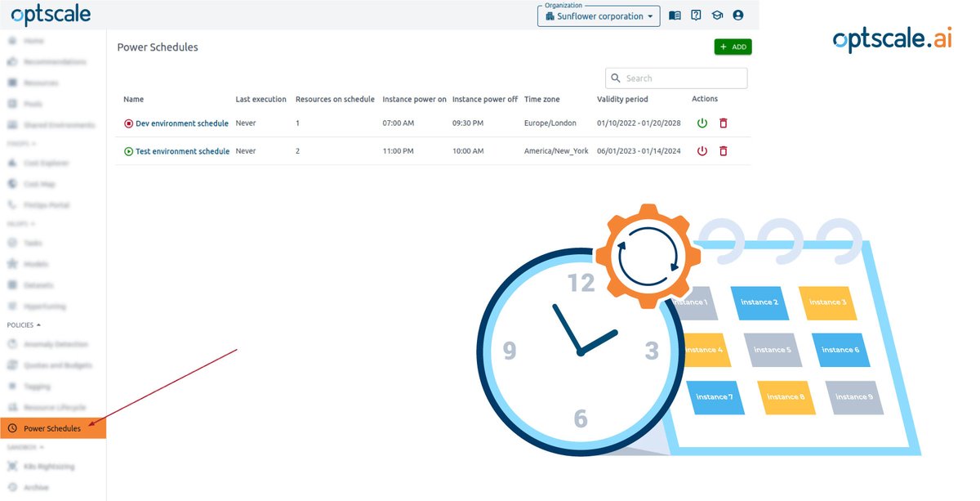Click the plus icon on the ADD button

point(724,47)
